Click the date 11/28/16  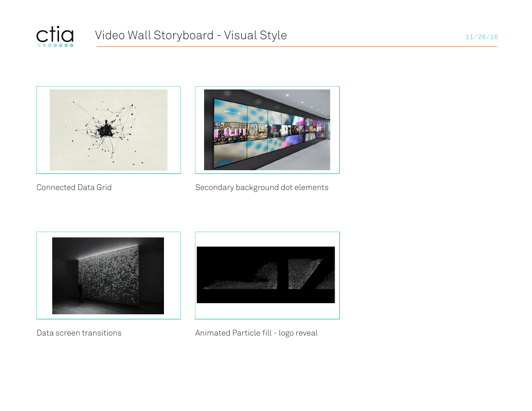[x=481, y=37]
